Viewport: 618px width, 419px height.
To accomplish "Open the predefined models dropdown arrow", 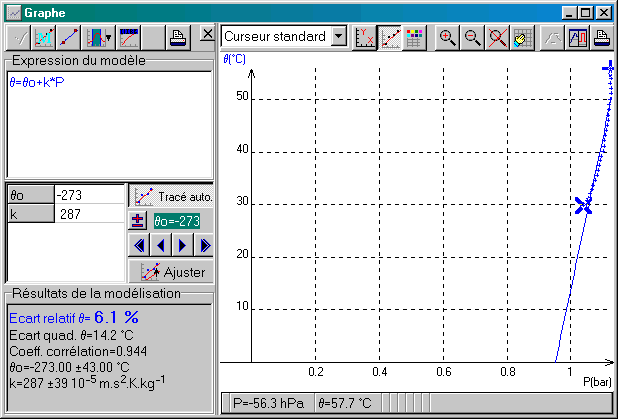I will tap(107, 38).
